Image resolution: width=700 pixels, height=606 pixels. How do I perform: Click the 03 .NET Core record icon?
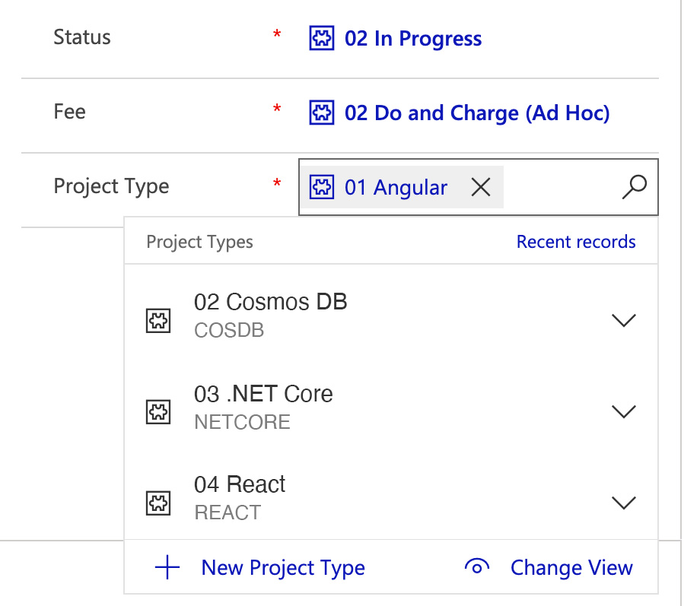pos(158,412)
